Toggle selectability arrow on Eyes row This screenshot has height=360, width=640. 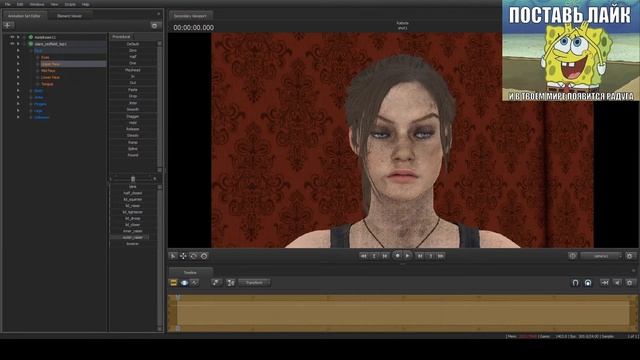[18, 57]
